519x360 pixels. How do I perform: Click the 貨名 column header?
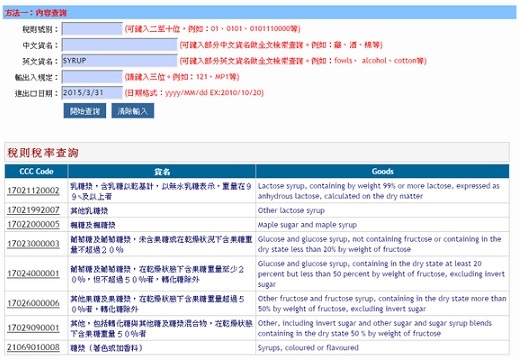(162, 171)
